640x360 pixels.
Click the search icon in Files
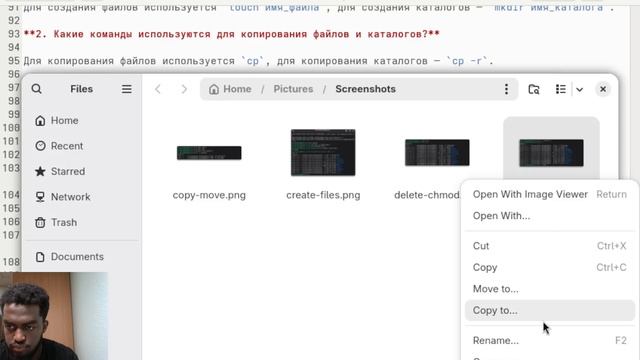(x=36, y=89)
